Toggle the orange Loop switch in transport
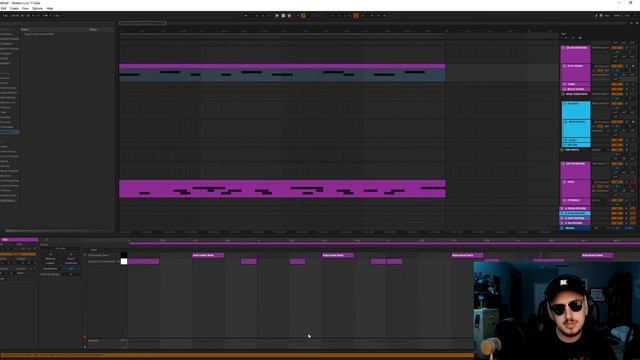Screen dimensions: 640x360 pyautogui.click(x=356, y=16)
